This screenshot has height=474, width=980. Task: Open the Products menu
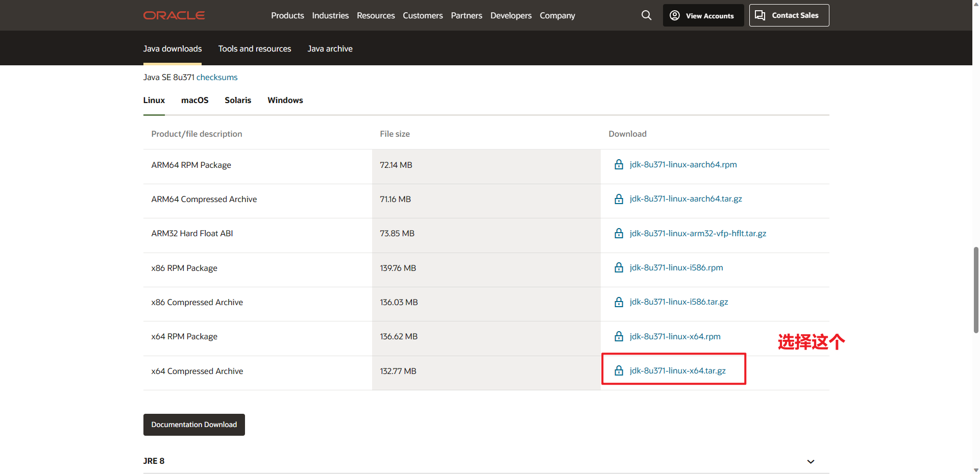[x=287, y=15]
